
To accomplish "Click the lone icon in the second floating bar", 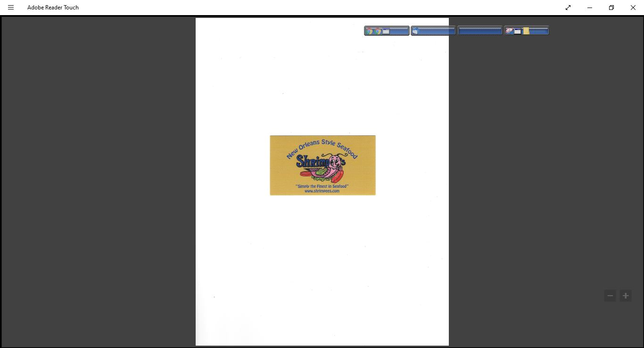I will tap(415, 31).
